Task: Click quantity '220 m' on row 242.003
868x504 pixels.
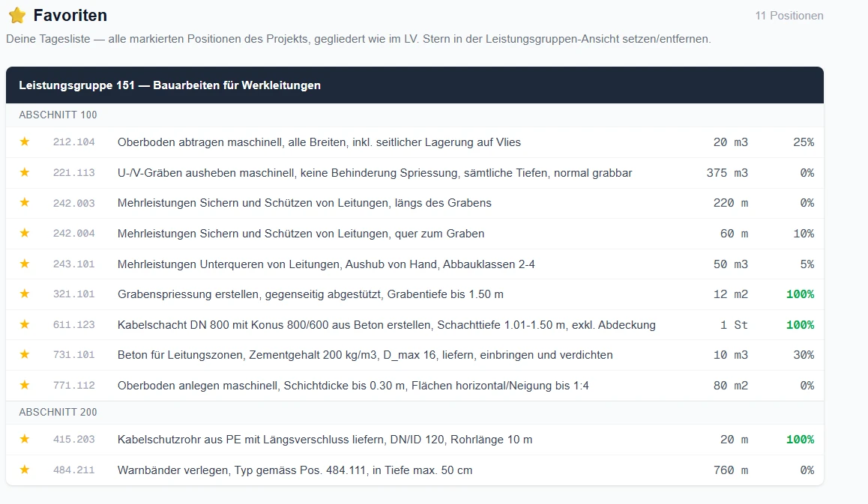Action: click(730, 203)
